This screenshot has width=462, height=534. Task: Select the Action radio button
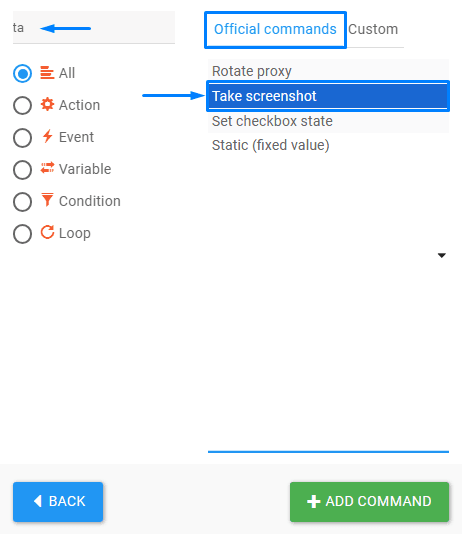point(22,105)
